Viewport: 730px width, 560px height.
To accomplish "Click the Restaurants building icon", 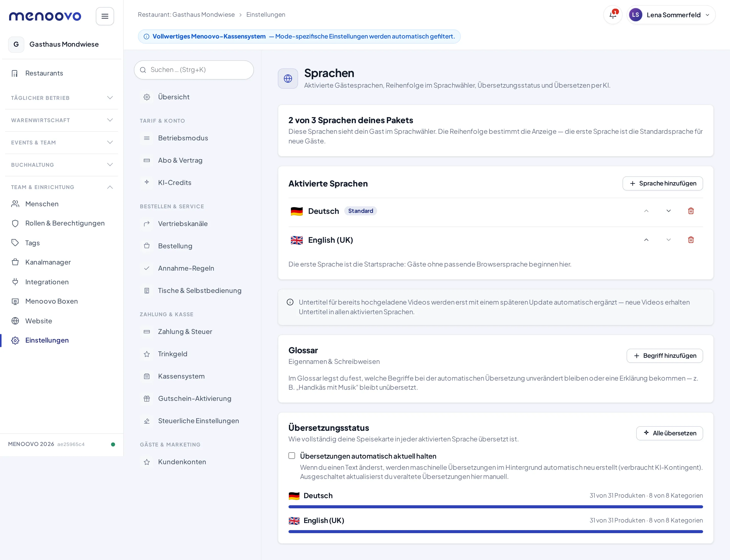I will click(x=15, y=73).
